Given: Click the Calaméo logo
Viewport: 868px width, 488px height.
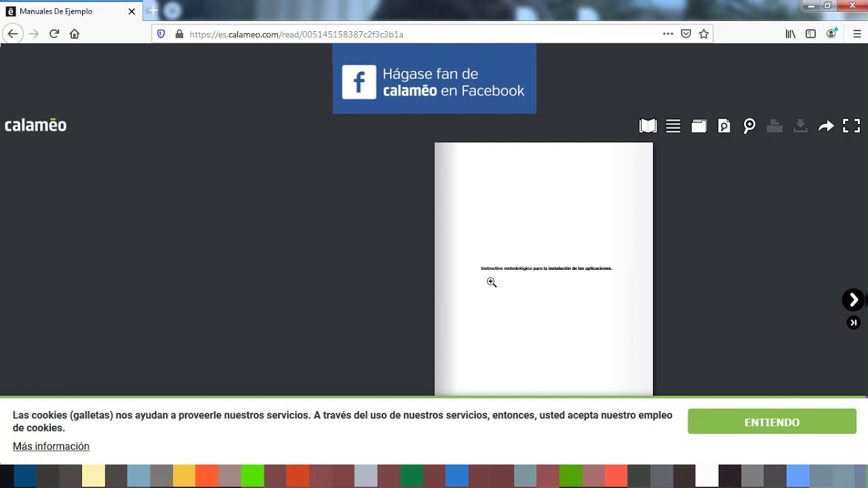Looking at the screenshot, I should point(35,125).
